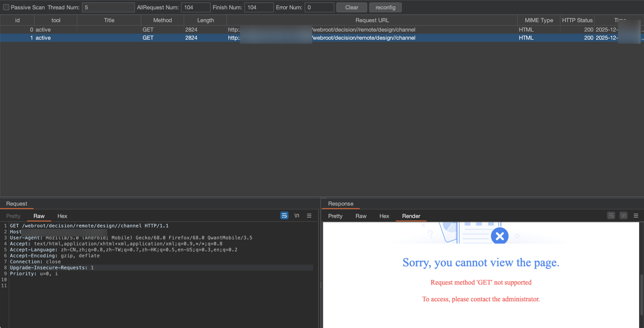The image size is (644, 328).
Task: Sort table by tool column header
Action: pyautogui.click(x=56, y=20)
